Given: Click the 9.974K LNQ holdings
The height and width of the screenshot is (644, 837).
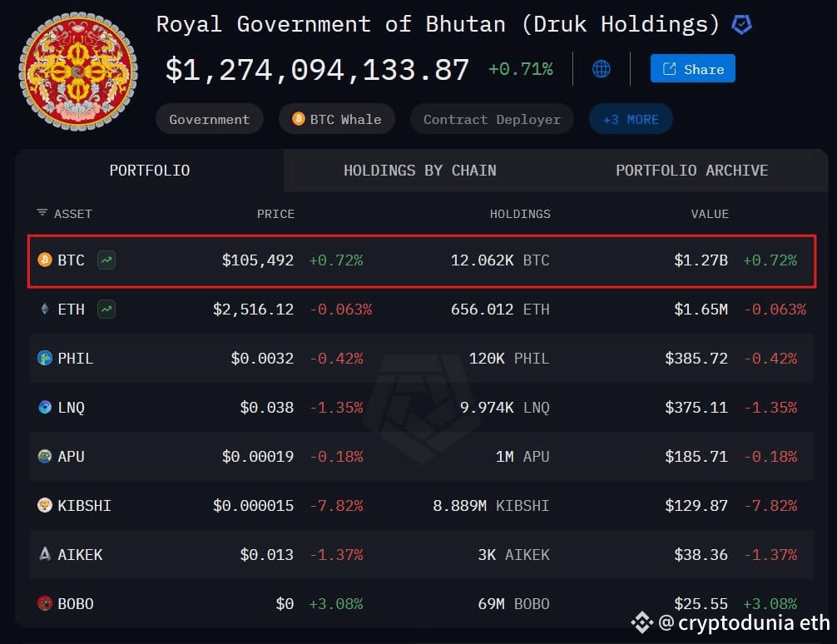Looking at the screenshot, I should coord(505,408).
